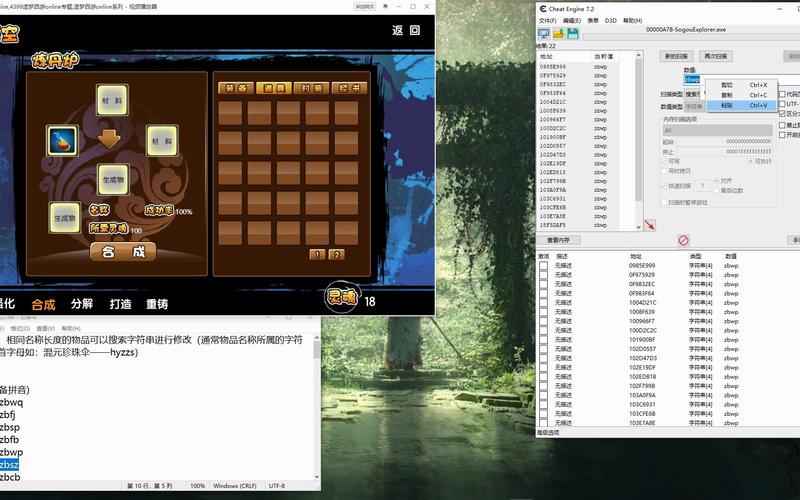Click the blue item slot in the alchemy furnace
800x500 pixels.
click(x=62, y=141)
